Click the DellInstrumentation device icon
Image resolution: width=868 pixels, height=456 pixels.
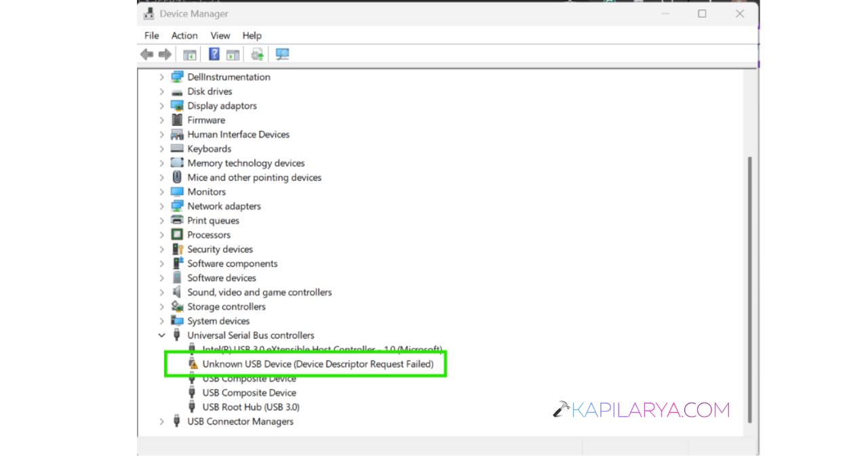pyautogui.click(x=177, y=77)
